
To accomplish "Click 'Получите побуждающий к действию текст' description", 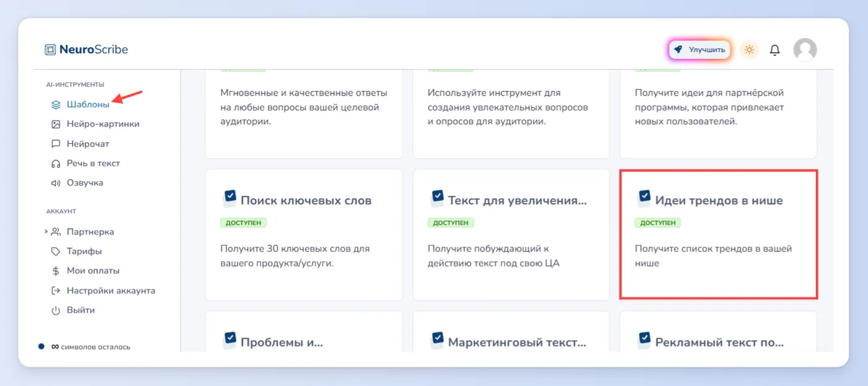I will pyautogui.click(x=494, y=256).
